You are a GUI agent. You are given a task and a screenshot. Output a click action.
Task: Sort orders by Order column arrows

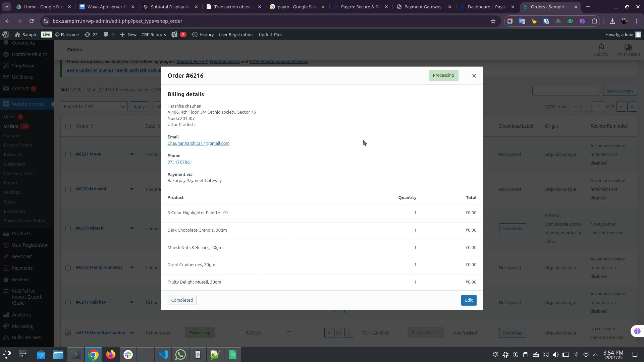coord(92,126)
